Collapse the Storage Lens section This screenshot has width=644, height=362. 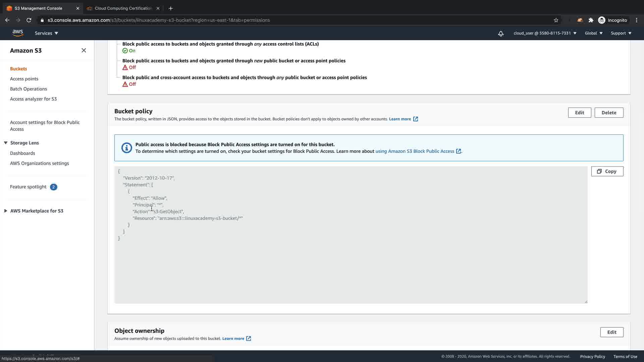tap(6, 143)
